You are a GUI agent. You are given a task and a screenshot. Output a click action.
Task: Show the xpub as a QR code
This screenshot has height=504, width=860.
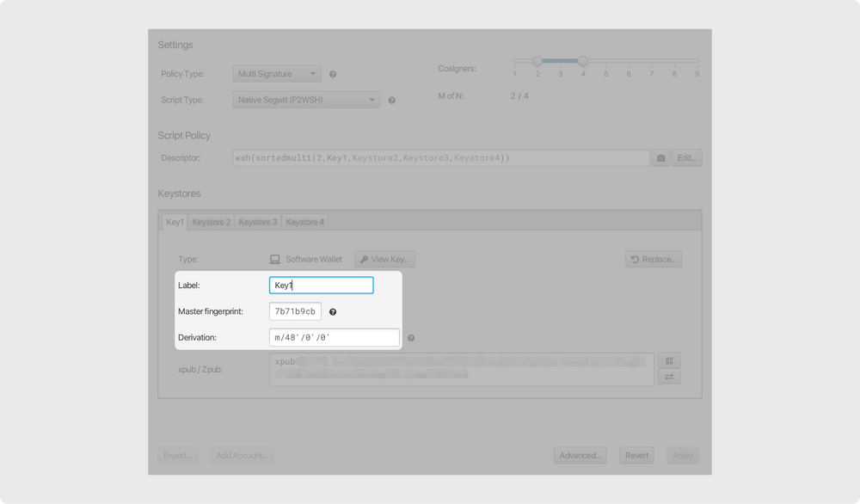click(x=669, y=360)
